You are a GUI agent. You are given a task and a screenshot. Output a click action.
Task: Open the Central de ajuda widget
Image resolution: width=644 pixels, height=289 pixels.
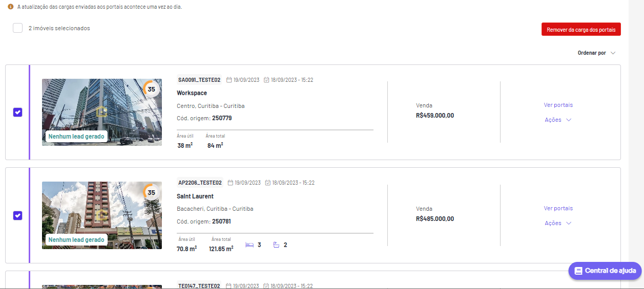pos(605,271)
